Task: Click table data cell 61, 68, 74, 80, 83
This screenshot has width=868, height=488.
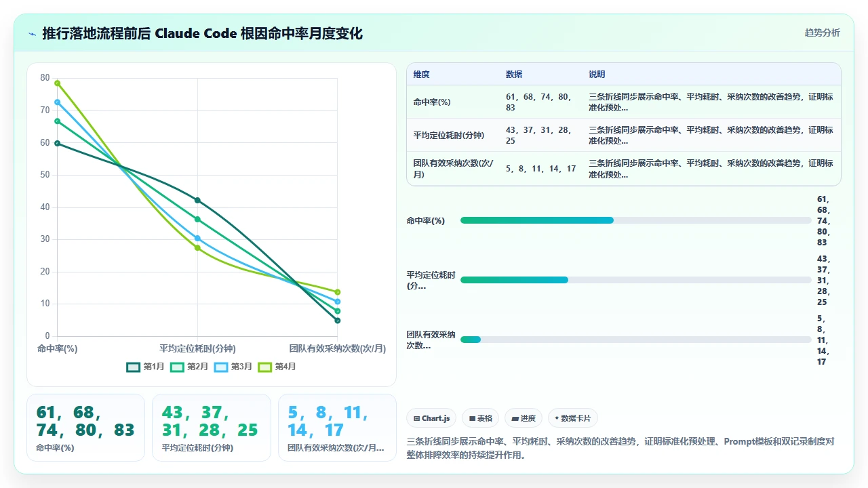Action: click(x=540, y=102)
